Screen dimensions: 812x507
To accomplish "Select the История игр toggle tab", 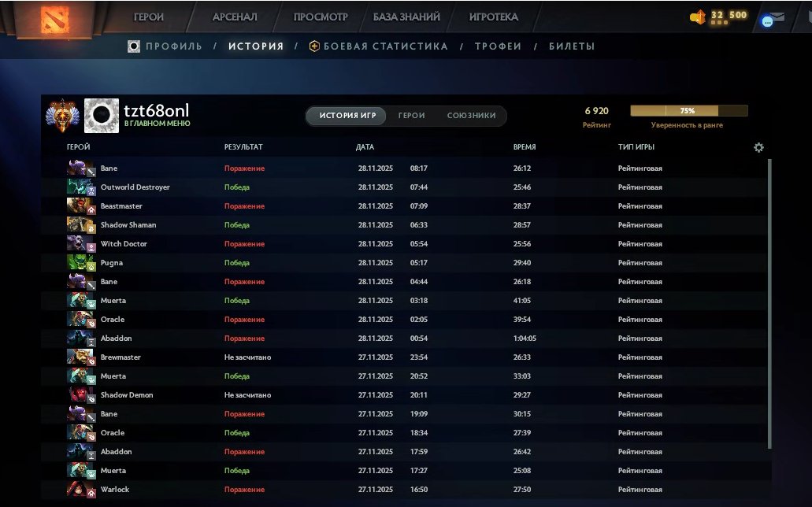I will (x=347, y=116).
